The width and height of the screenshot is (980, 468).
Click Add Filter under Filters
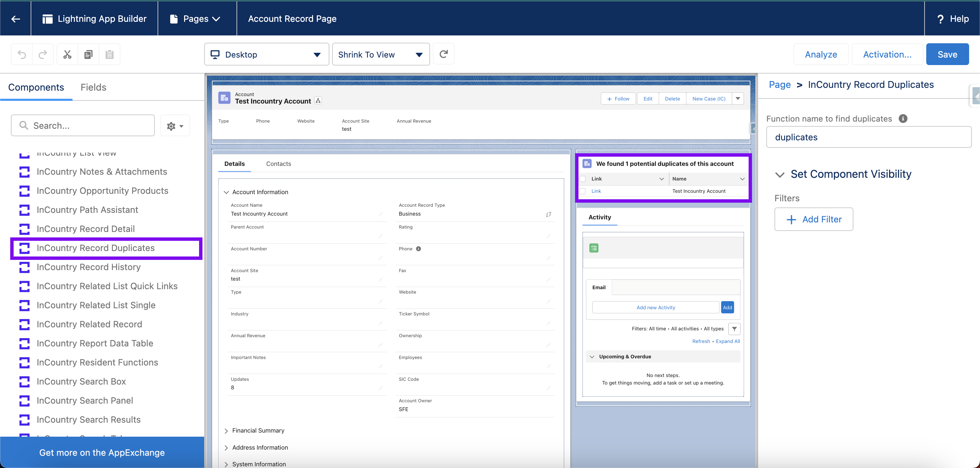coord(814,219)
